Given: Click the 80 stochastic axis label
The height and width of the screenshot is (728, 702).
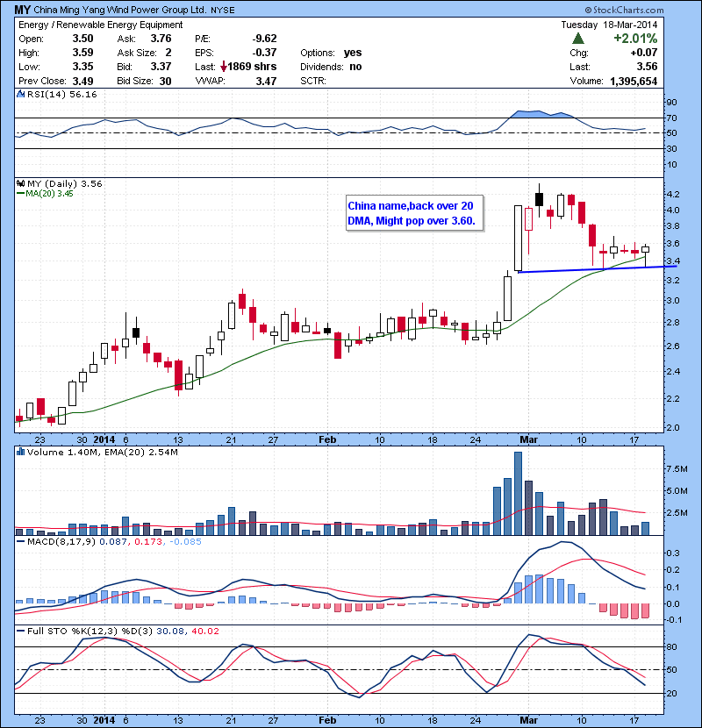Looking at the screenshot, I should [672, 646].
